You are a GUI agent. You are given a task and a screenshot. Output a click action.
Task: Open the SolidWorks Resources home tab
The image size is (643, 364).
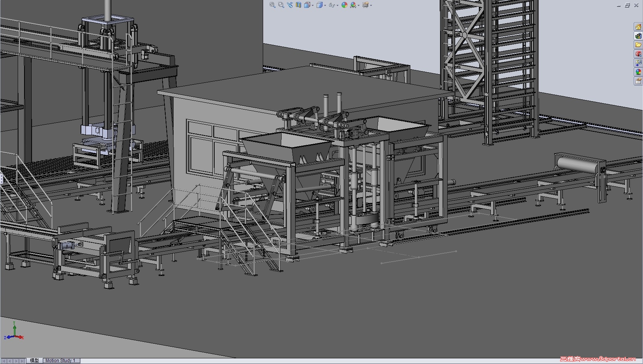pyautogui.click(x=638, y=27)
